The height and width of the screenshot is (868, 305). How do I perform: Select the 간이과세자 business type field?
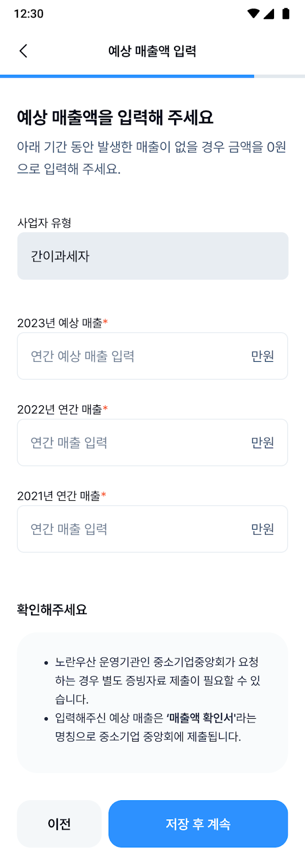[152, 256]
